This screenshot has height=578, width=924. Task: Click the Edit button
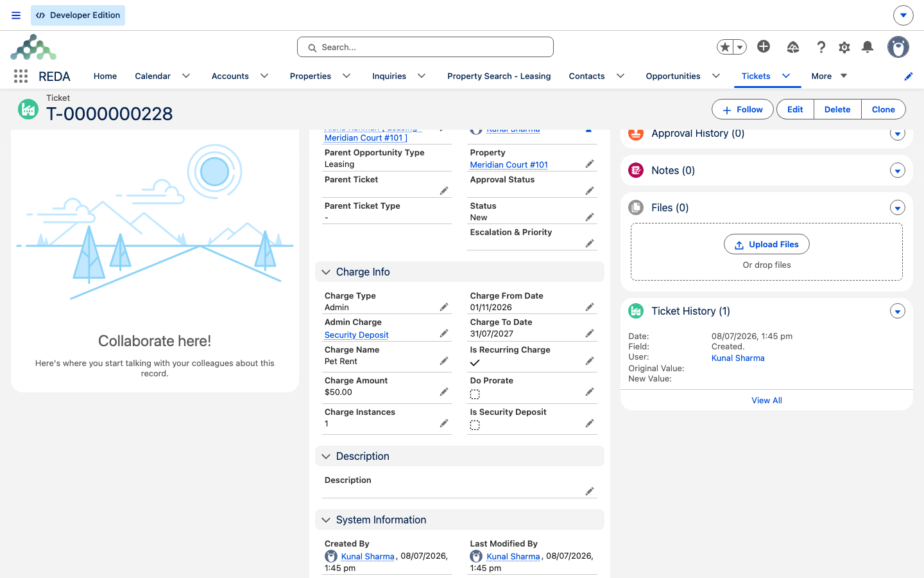(x=795, y=110)
